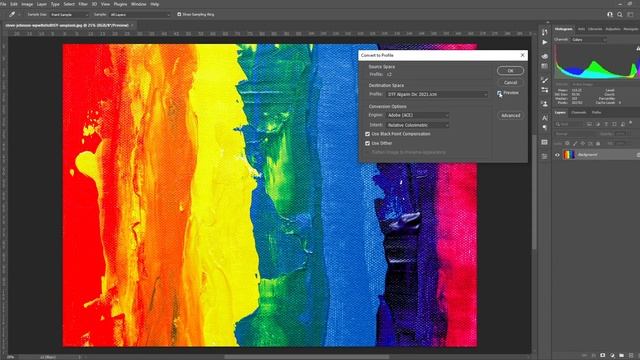The width and height of the screenshot is (640, 360).
Task: Click the Advanced button in dialog
Action: tap(510, 116)
